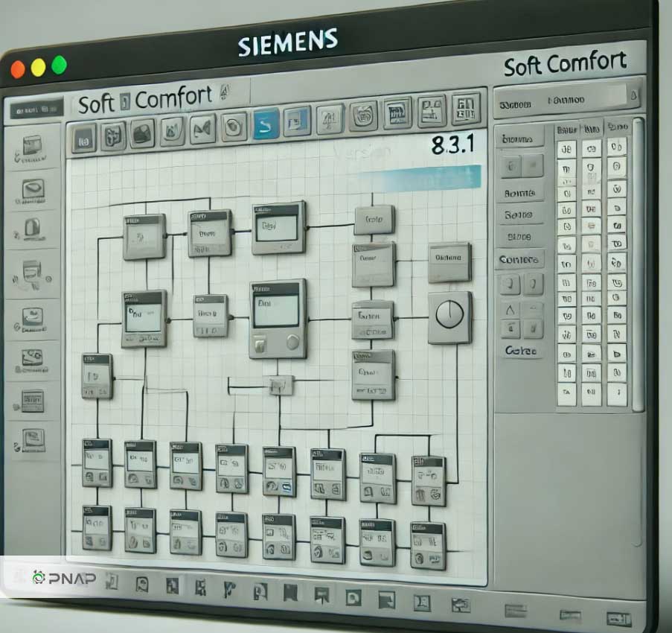Click the round target icon left of blue S
The height and width of the screenshot is (633, 672).
point(234,127)
